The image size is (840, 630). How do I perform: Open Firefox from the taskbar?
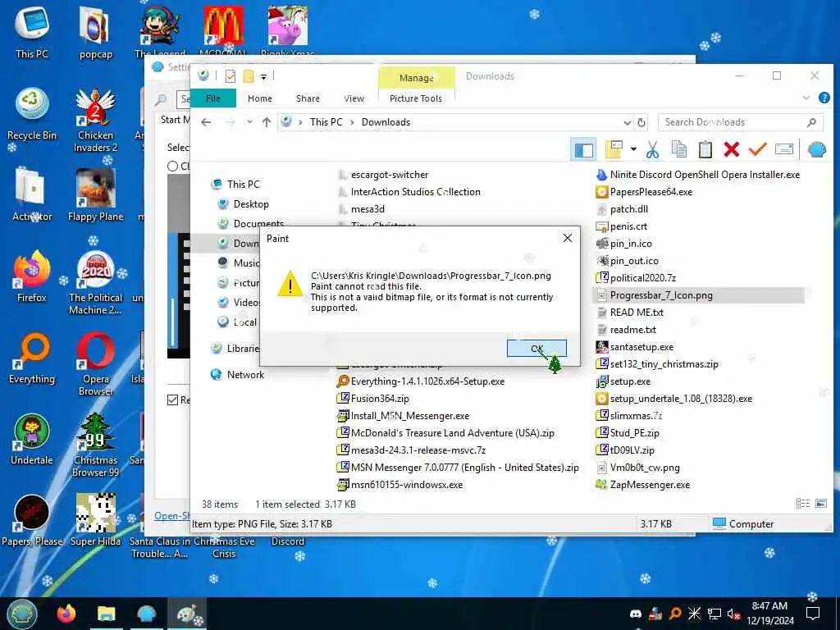point(66,614)
